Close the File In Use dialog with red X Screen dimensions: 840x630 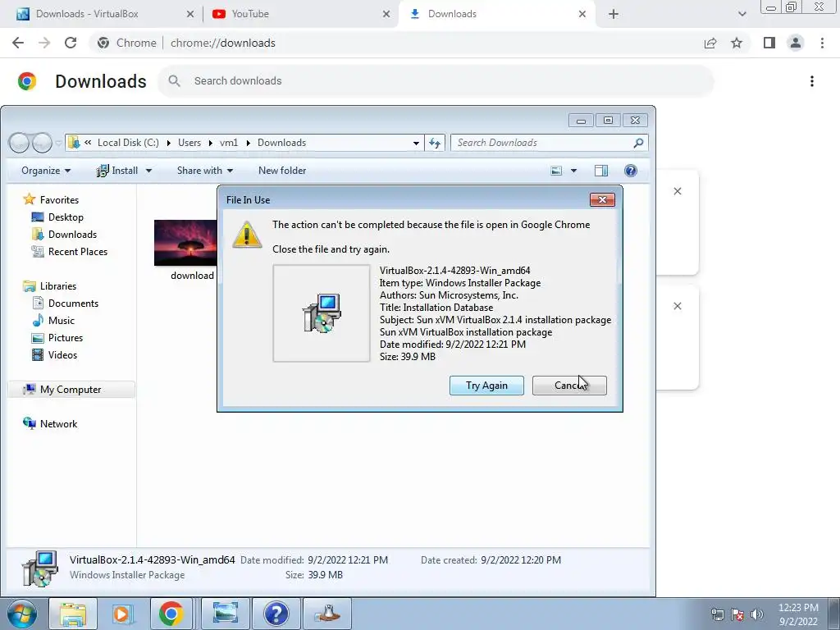tap(602, 200)
